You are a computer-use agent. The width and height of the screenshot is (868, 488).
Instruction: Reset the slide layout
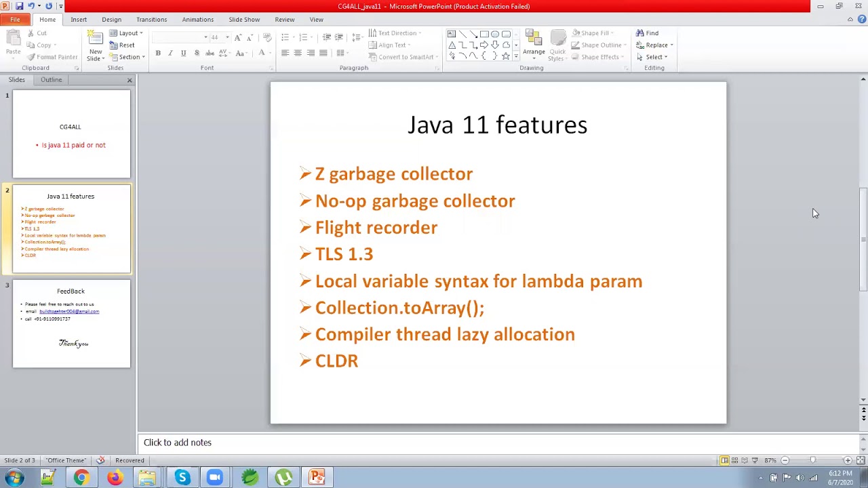[x=122, y=45]
